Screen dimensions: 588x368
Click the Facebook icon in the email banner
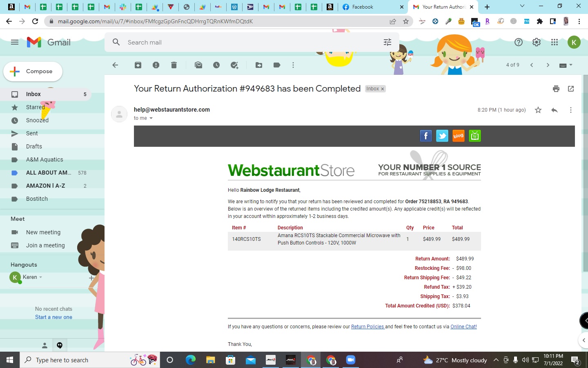click(426, 136)
